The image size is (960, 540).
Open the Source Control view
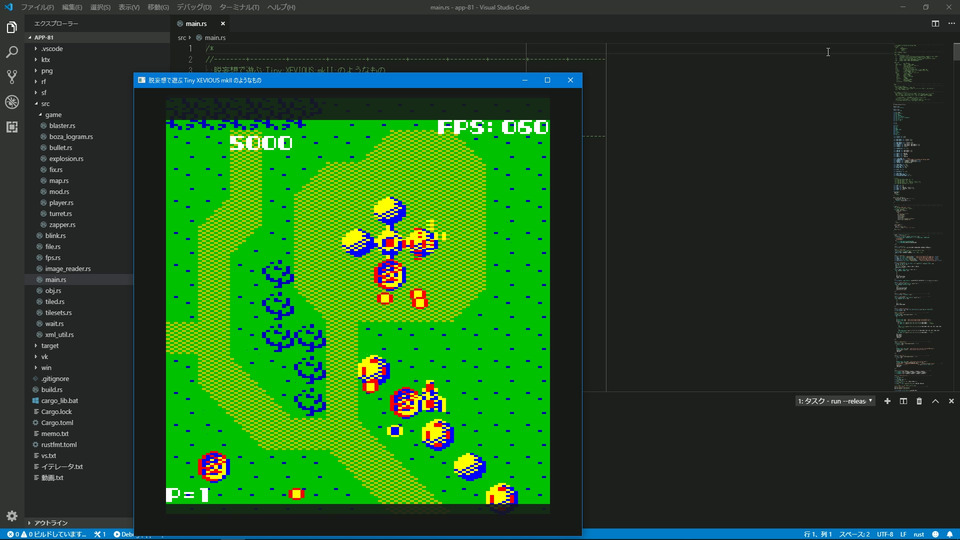coord(12,77)
